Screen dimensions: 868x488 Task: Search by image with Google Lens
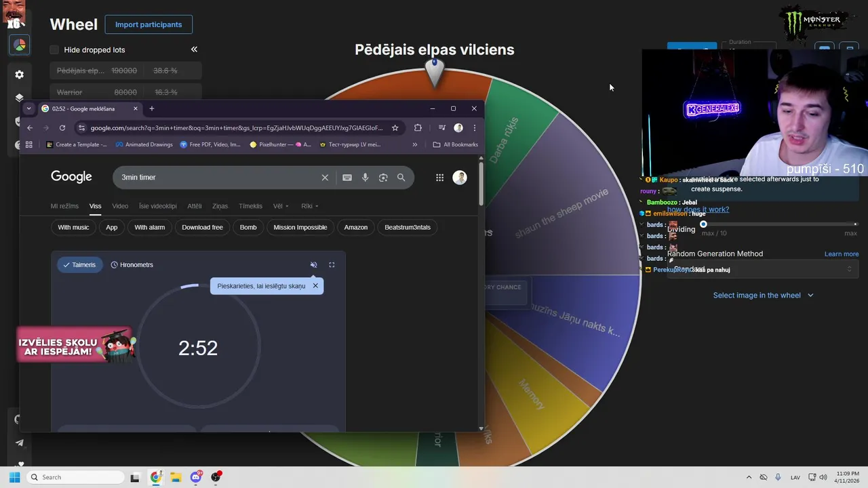383,178
